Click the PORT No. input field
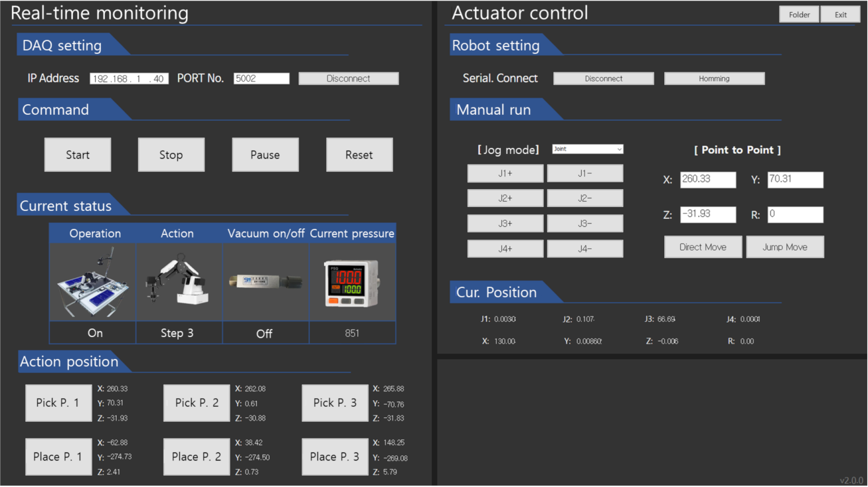 pyautogui.click(x=262, y=78)
